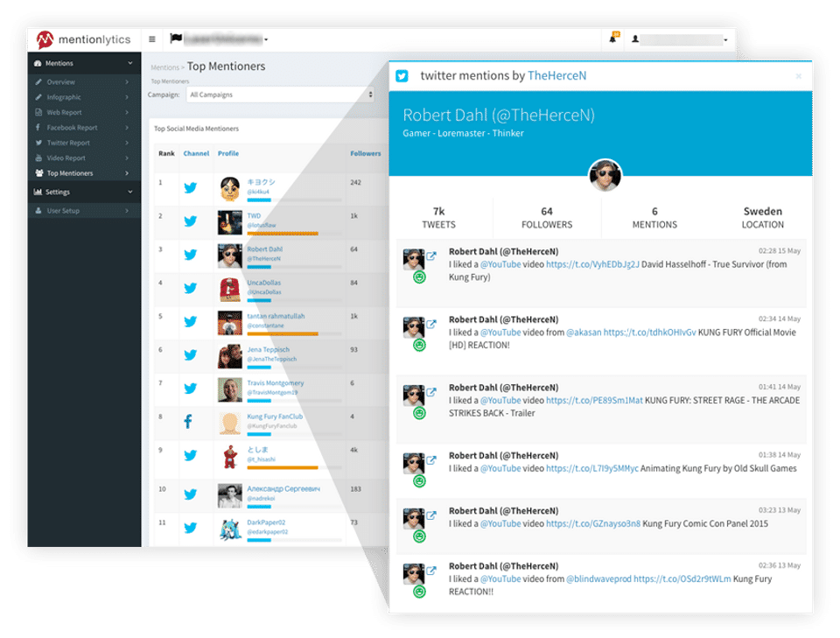Open Facebook Report in sidebar
This screenshot has width=840, height=638.
tap(84, 128)
